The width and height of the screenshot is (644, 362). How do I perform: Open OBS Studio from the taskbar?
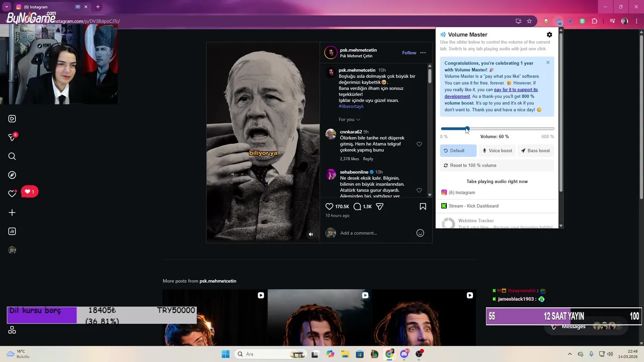tap(419, 354)
